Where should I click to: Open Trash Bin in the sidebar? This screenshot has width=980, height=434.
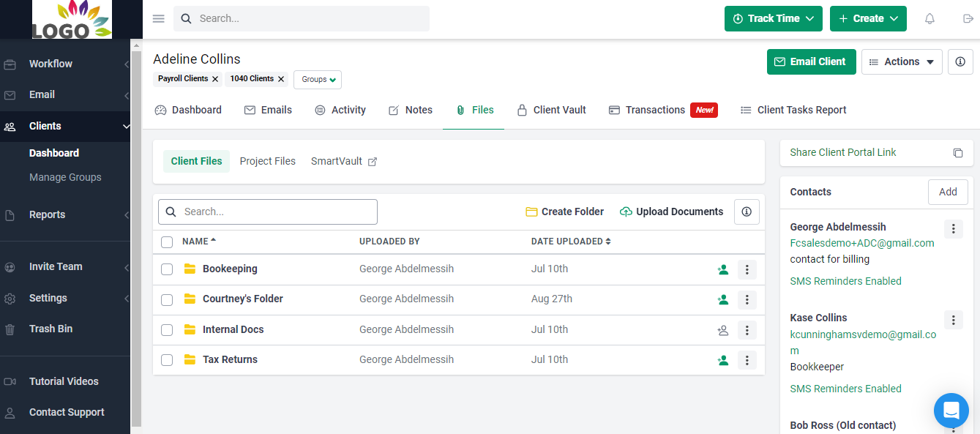(x=51, y=329)
